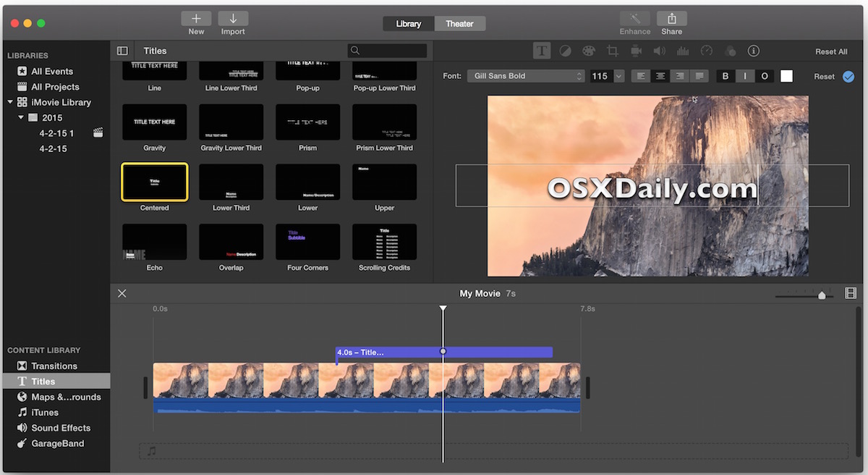Select the Title text tool icon
This screenshot has height=475, width=868.
(x=541, y=51)
